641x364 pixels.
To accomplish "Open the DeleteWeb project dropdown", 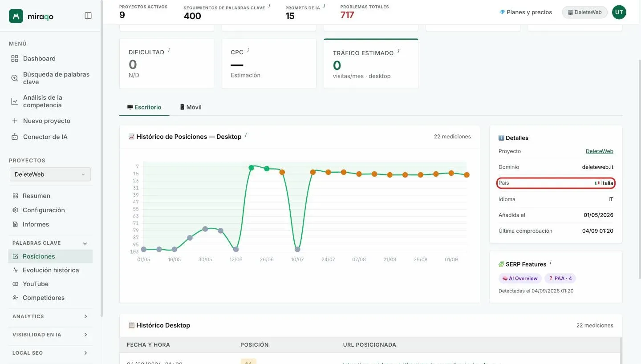I will (x=50, y=174).
